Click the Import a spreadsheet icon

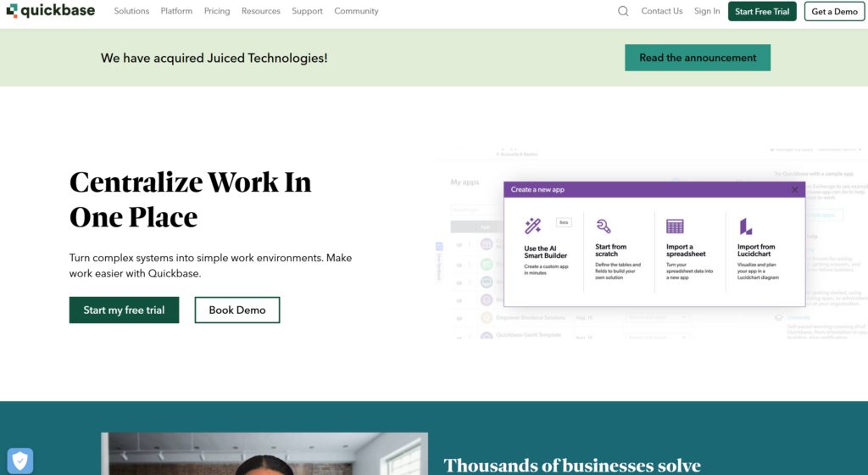click(x=675, y=226)
